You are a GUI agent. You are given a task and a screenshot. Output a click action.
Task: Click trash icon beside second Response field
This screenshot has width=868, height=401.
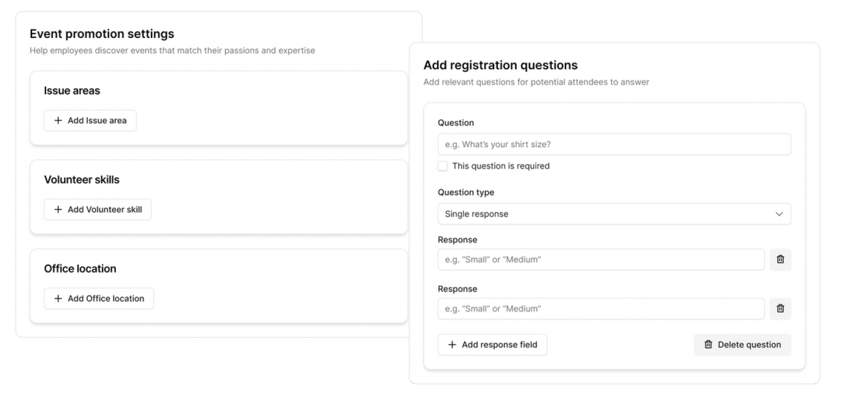[x=780, y=308]
